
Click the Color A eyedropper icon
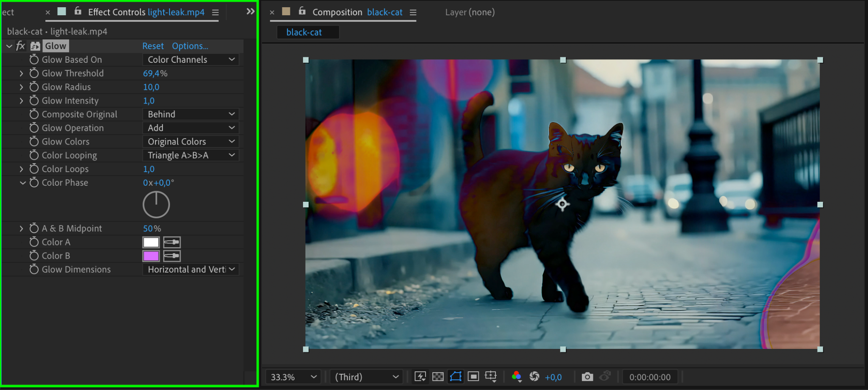[172, 242]
